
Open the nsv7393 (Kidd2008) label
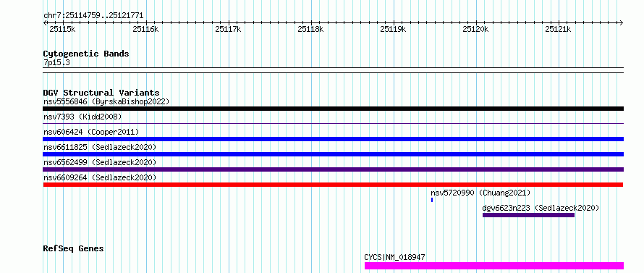[82, 117]
